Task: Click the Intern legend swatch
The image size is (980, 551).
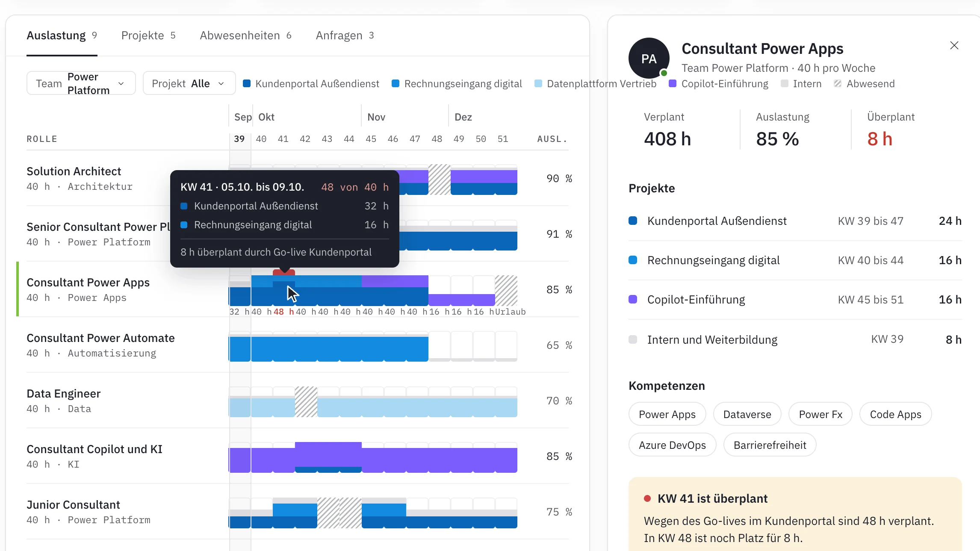Action: pyautogui.click(x=784, y=83)
